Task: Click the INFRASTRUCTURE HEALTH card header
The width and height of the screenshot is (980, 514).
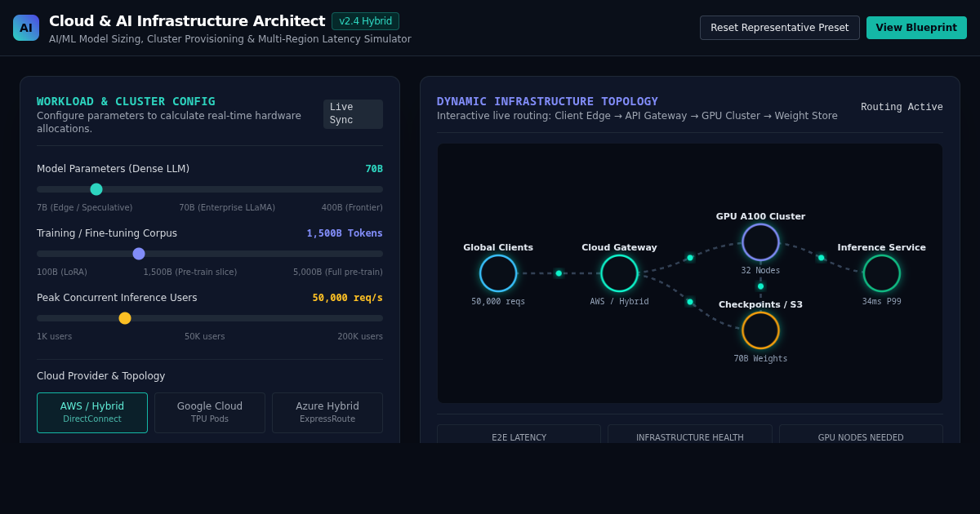Action: 690,438
